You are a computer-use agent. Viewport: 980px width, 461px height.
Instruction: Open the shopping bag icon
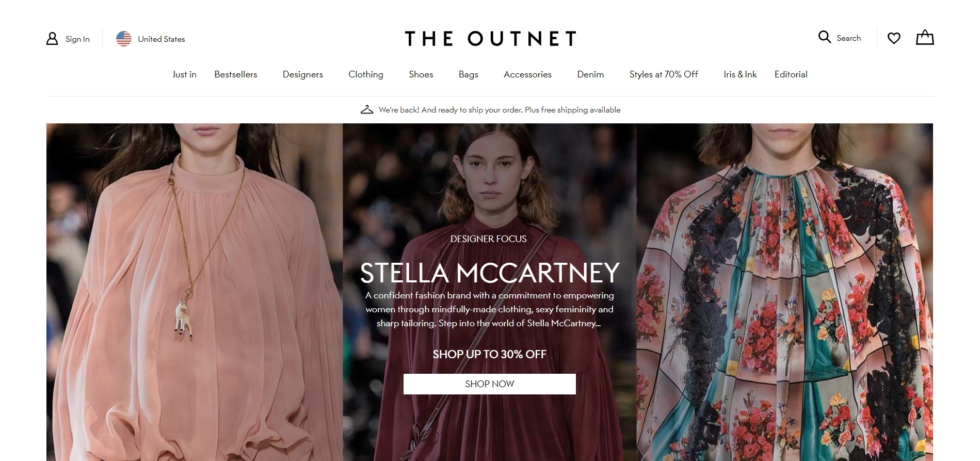(x=925, y=38)
